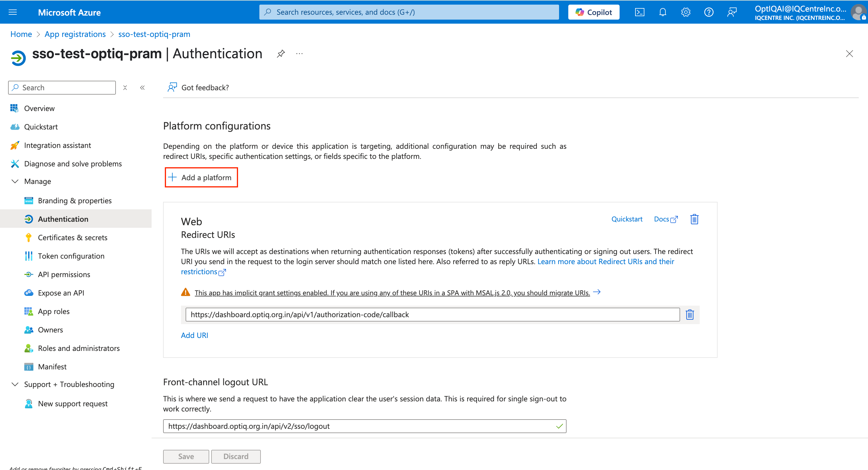Click the Save button

pyautogui.click(x=186, y=456)
